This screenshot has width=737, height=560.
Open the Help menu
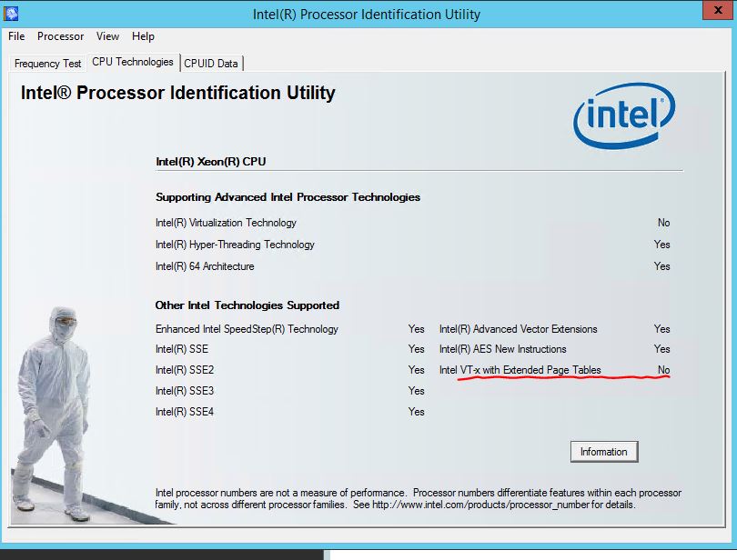143,36
